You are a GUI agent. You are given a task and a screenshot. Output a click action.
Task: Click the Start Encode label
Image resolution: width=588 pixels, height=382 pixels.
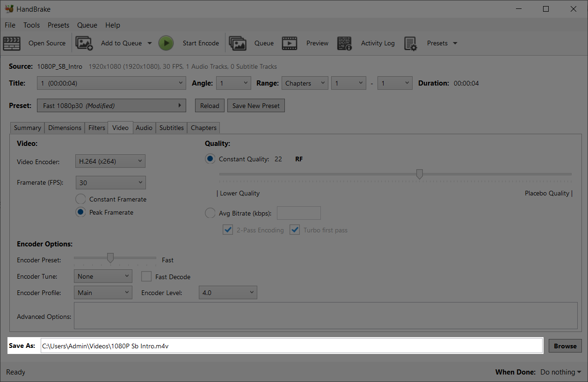click(201, 43)
